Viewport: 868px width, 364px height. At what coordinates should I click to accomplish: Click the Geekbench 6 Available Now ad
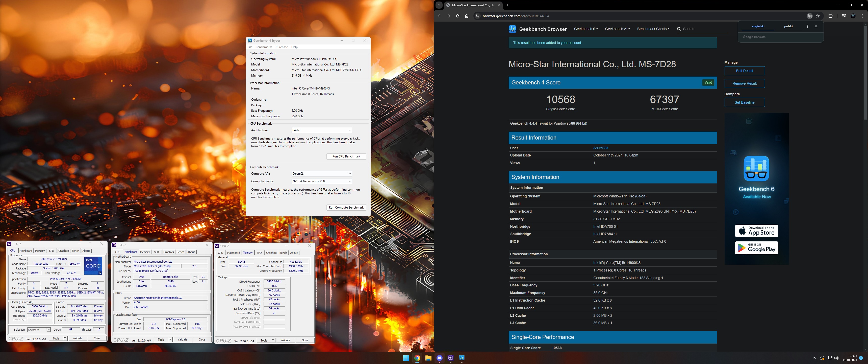tap(756, 189)
